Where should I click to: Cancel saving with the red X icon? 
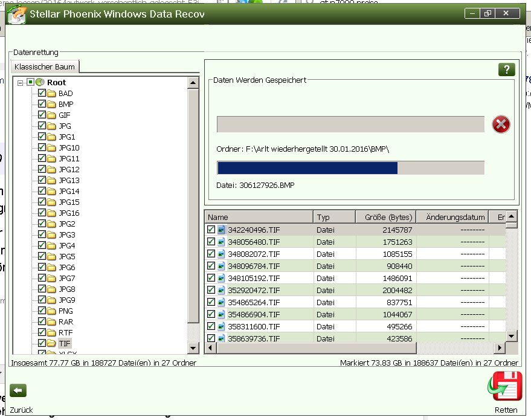[x=501, y=124]
